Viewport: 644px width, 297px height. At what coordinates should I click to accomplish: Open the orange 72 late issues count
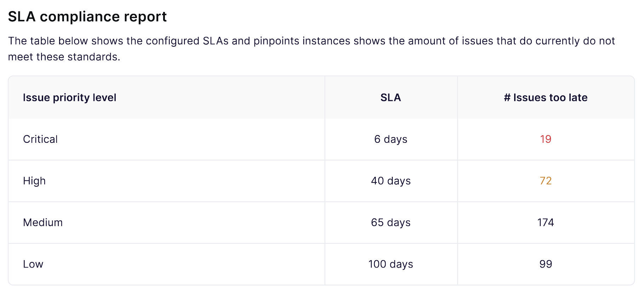click(x=546, y=181)
